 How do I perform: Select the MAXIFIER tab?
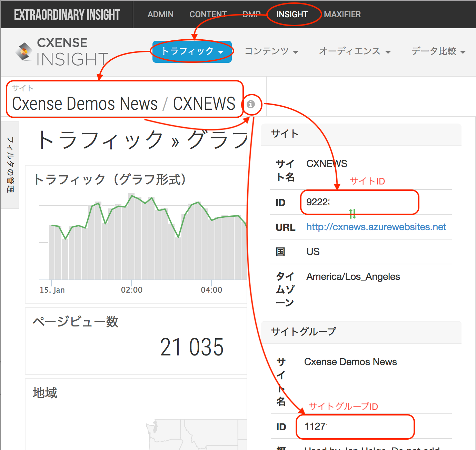(342, 14)
